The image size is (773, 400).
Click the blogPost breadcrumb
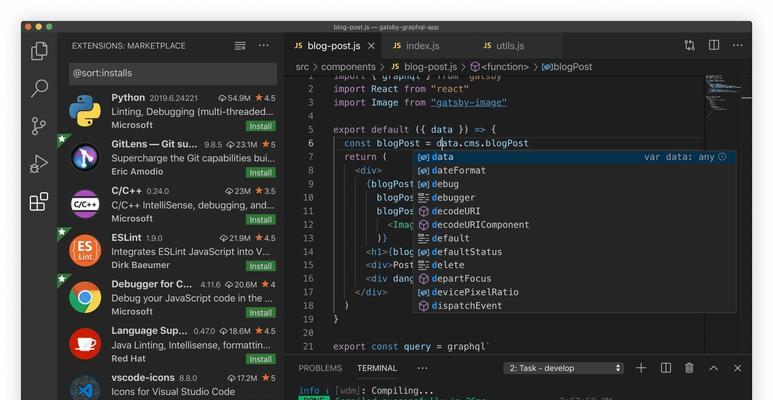coord(567,67)
